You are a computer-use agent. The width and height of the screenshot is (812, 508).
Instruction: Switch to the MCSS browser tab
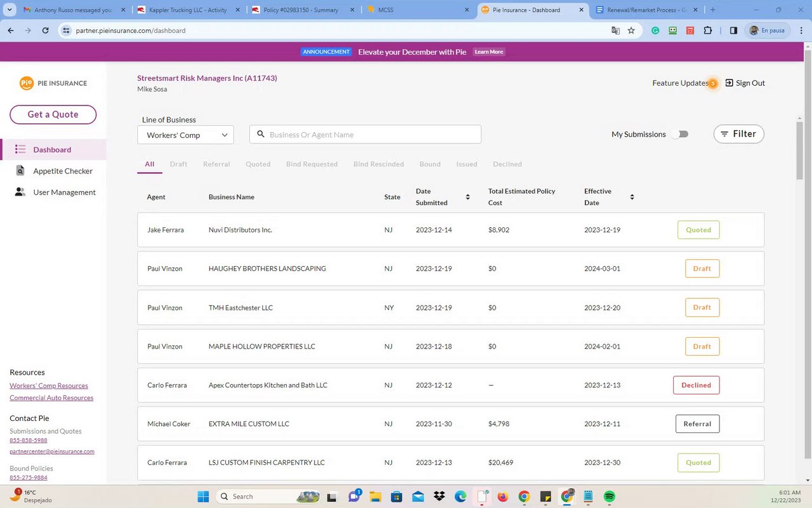[x=417, y=10]
